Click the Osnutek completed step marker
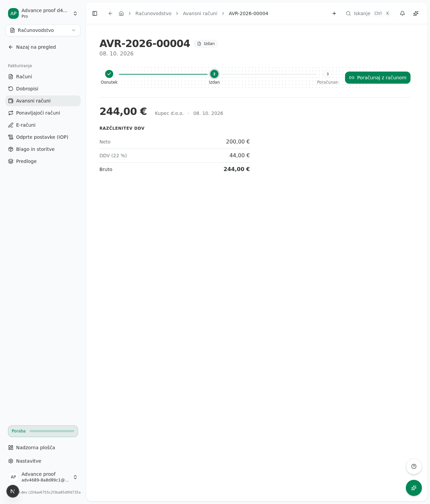430x504 pixels. click(x=109, y=74)
